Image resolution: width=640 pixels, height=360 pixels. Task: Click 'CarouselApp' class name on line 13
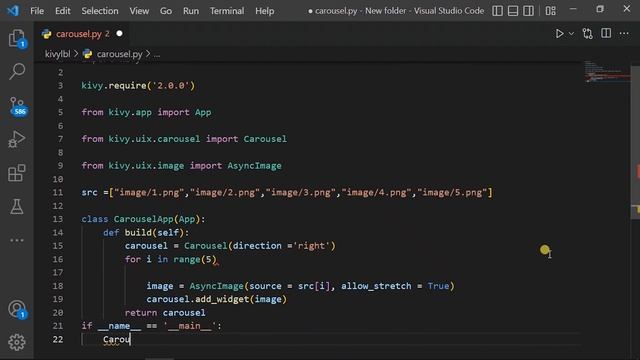143,219
